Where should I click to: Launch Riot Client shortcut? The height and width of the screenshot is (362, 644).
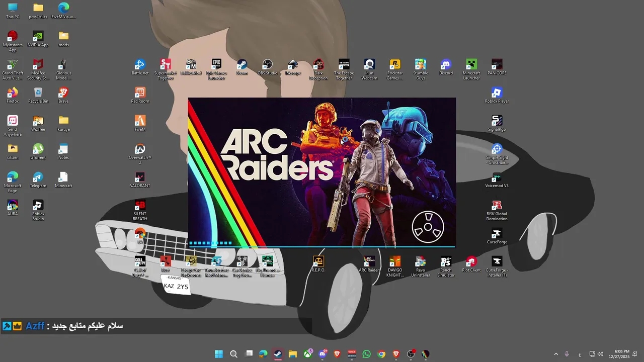471,264
